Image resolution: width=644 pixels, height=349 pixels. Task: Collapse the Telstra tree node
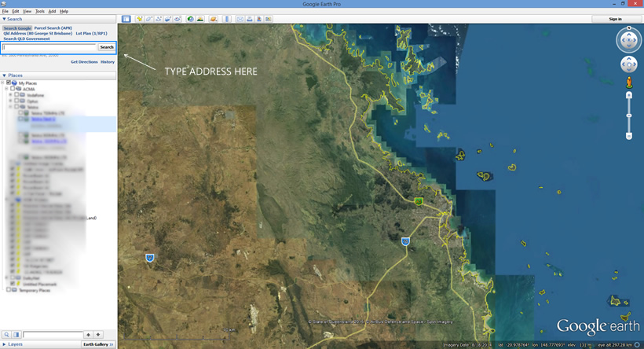pyautogui.click(x=11, y=106)
